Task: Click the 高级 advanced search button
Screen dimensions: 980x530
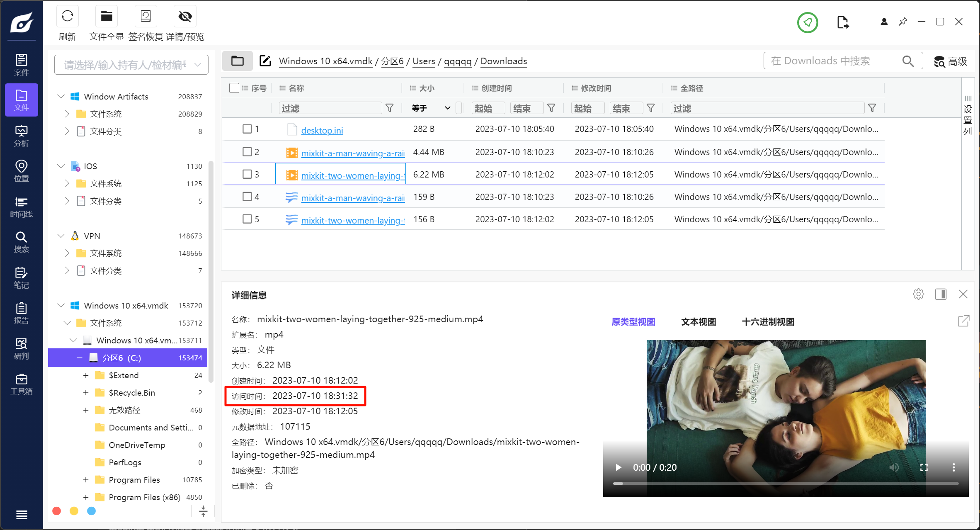Action: point(950,61)
